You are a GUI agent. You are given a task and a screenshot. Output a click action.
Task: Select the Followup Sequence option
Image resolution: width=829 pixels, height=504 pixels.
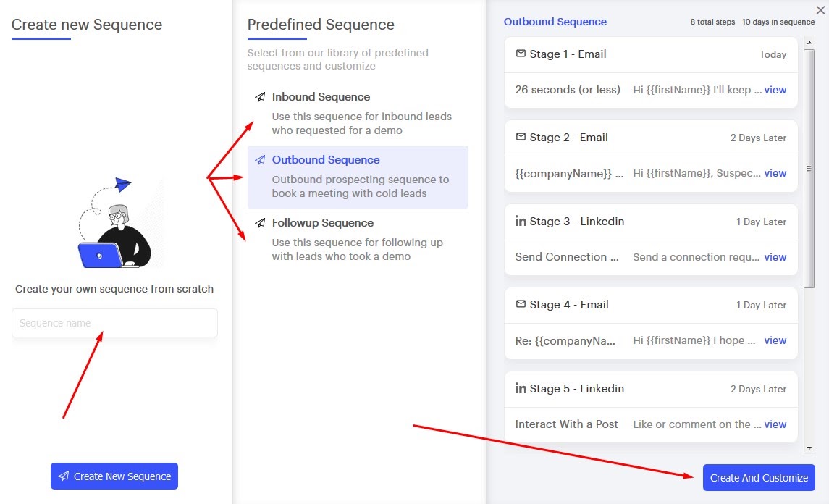358,239
